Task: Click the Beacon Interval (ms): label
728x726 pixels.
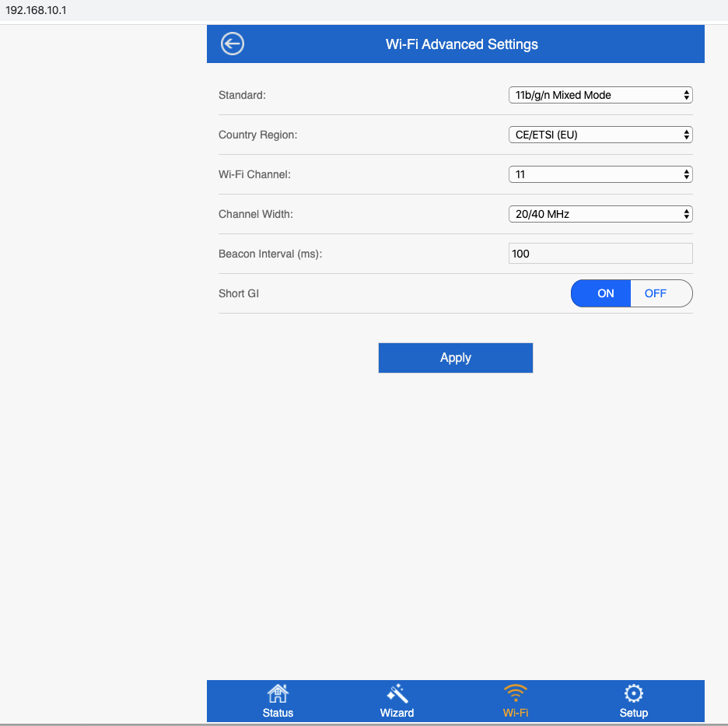Action: [x=270, y=254]
